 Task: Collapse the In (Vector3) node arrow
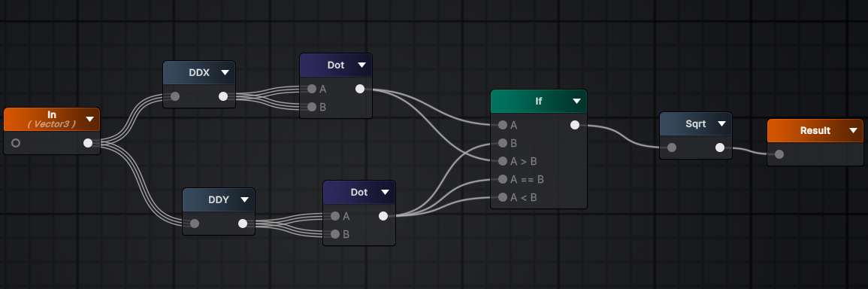(x=89, y=119)
